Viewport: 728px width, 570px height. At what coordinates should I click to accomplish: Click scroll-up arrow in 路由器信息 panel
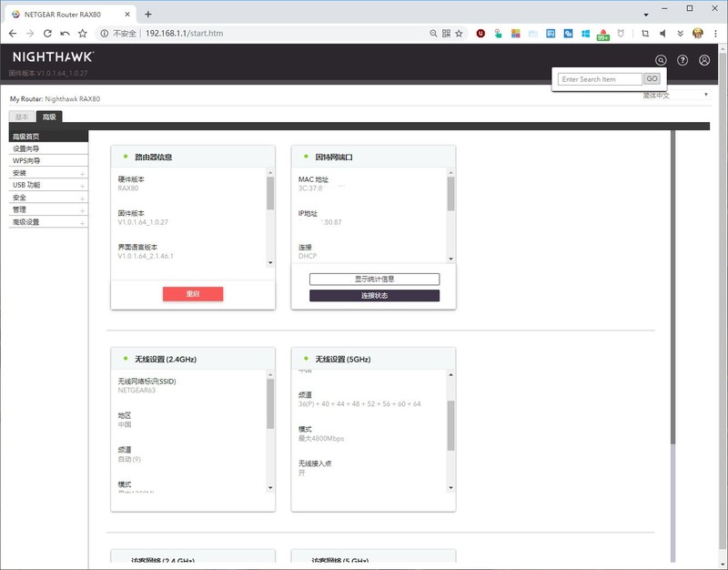click(x=270, y=172)
